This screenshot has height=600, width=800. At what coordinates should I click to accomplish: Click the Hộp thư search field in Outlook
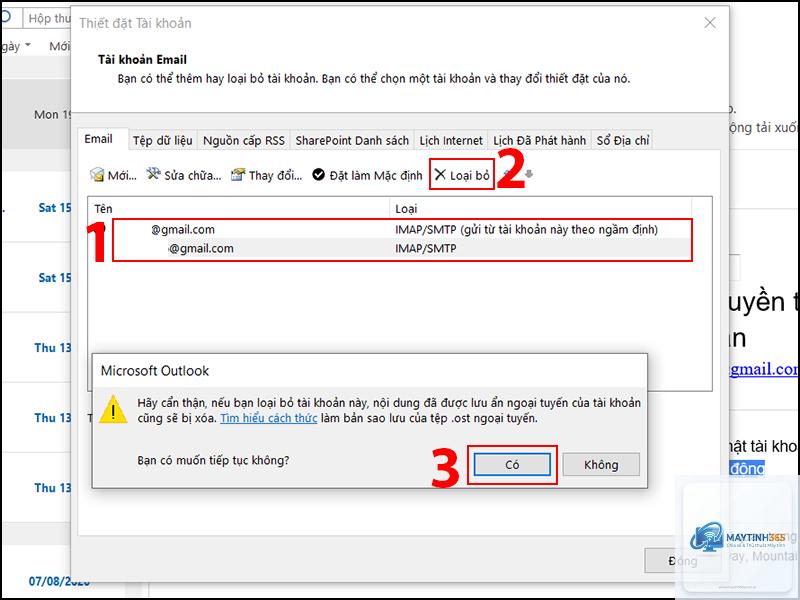click(x=47, y=18)
